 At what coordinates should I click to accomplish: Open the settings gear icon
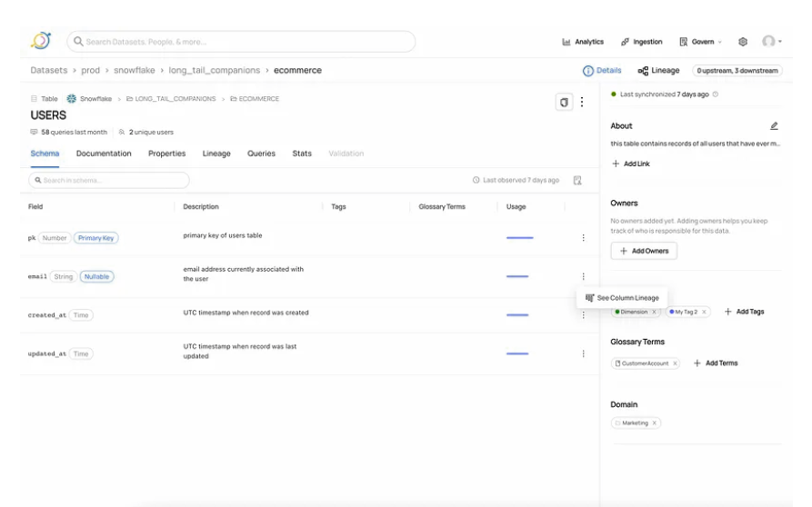click(x=743, y=42)
